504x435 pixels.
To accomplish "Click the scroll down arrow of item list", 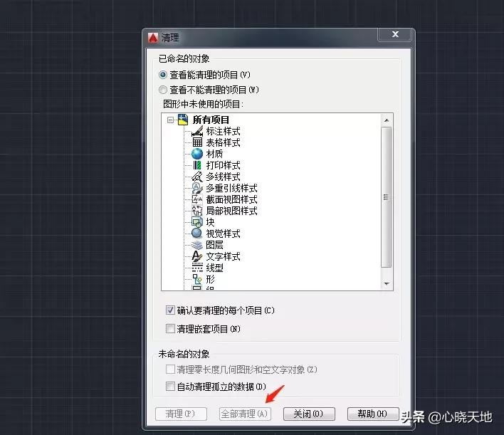I will pyautogui.click(x=387, y=283).
